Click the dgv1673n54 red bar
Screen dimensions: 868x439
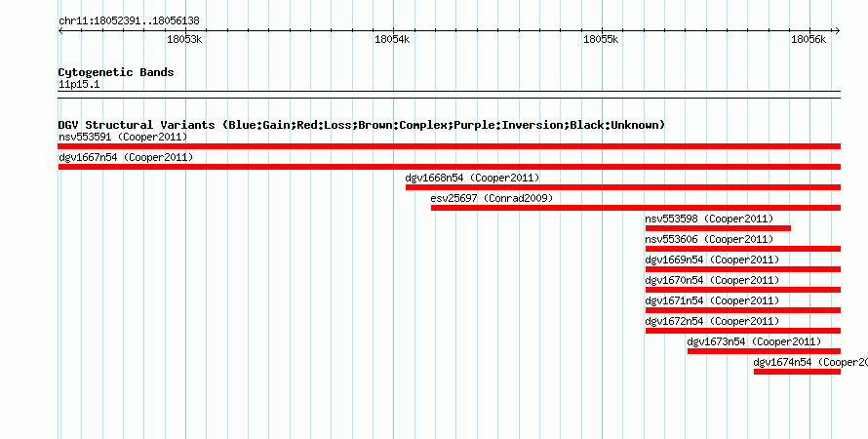[x=764, y=351]
